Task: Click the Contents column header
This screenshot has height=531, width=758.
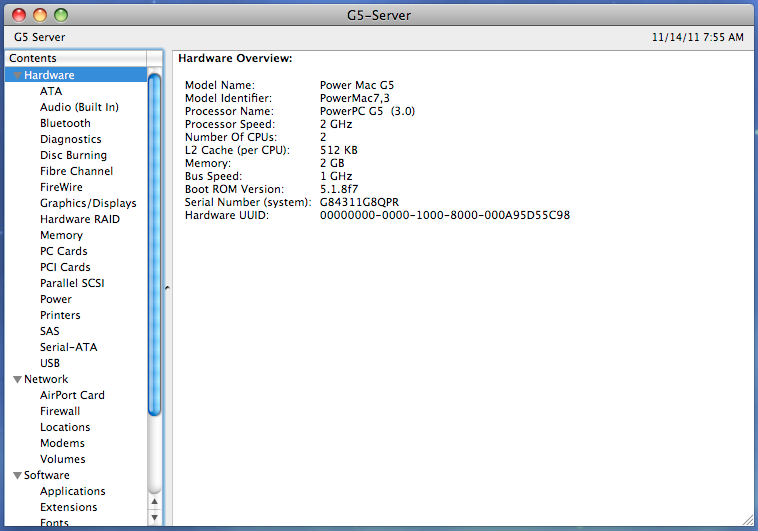Action: point(75,58)
